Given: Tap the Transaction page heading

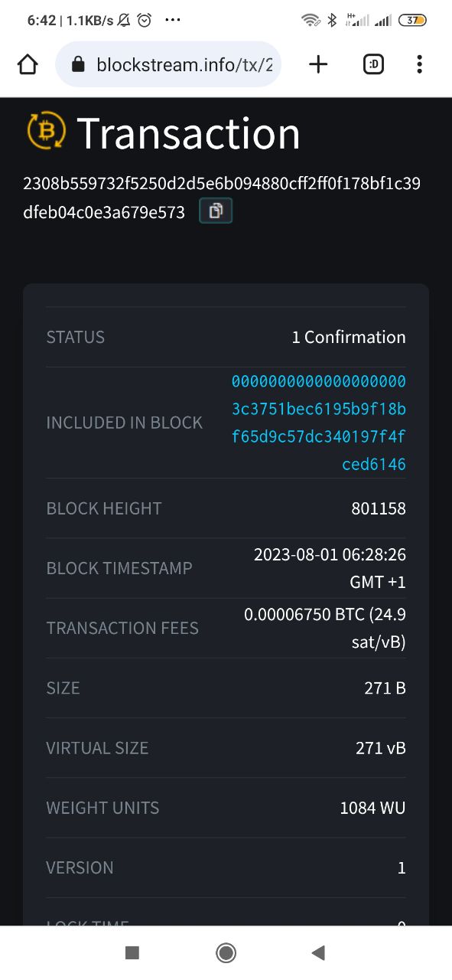Looking at the screenshot, I should coord(188,132).
